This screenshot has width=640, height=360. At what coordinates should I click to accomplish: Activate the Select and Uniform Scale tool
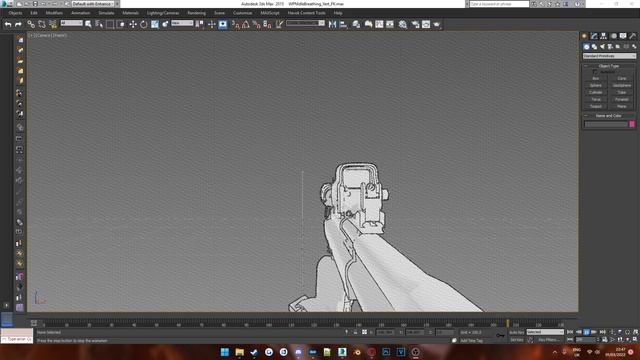[x=155, y=24]
